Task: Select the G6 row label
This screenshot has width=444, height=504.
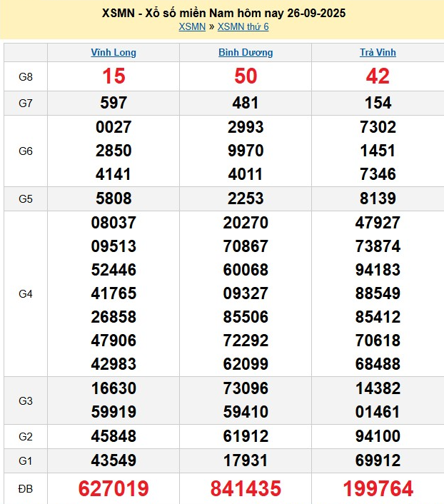Action: 26,151
